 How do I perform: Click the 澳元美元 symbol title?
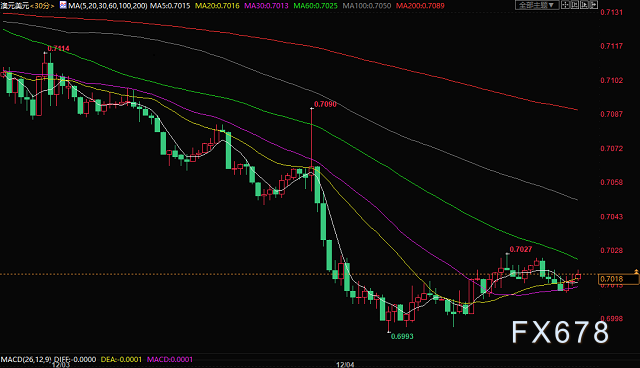15,6
